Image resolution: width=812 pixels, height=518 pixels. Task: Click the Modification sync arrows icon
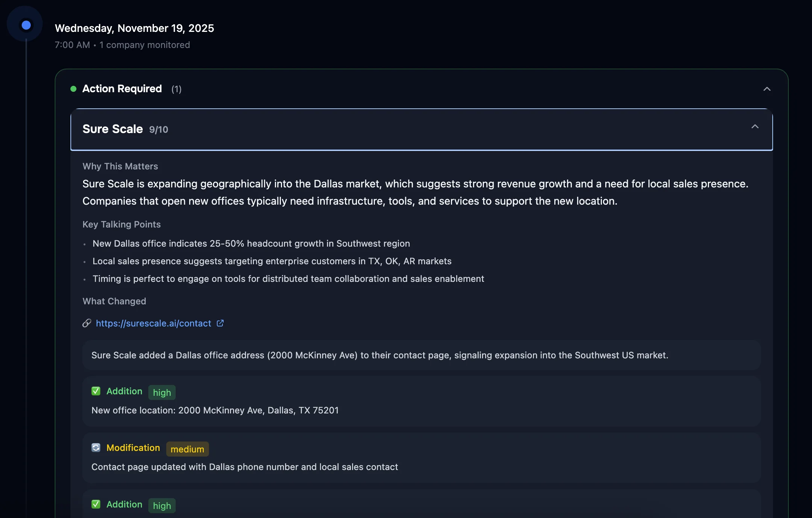point(96,448)
